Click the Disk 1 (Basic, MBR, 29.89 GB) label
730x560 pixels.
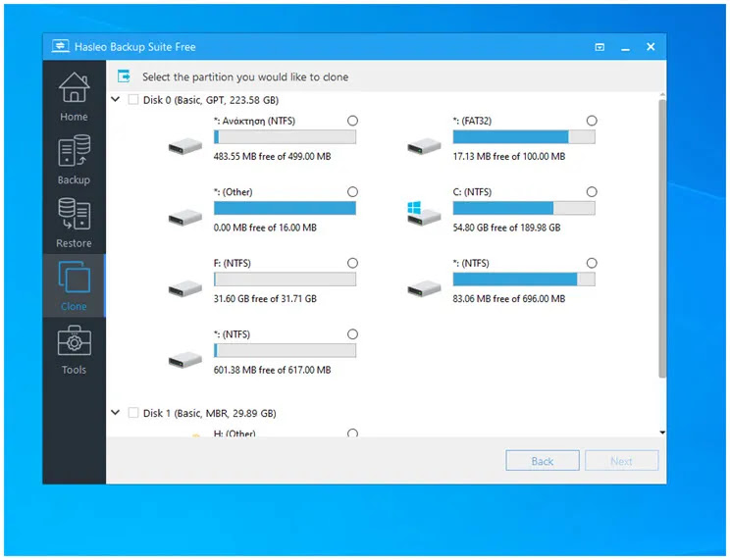coord(210,413)
